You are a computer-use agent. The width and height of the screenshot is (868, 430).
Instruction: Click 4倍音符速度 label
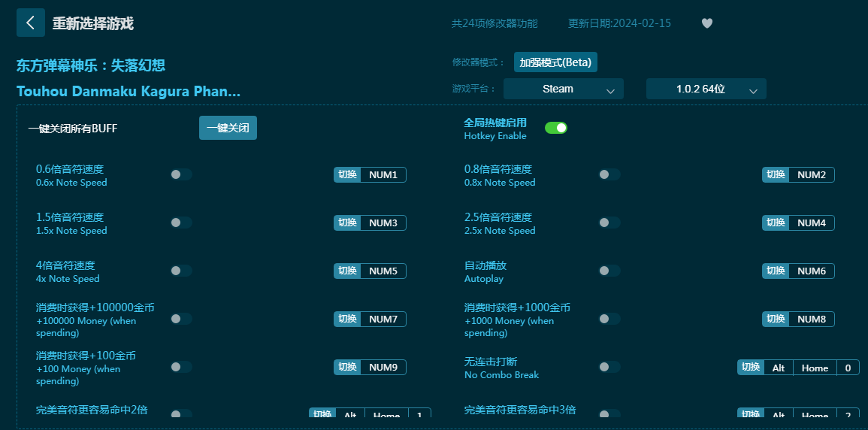[x=65, y=265]
